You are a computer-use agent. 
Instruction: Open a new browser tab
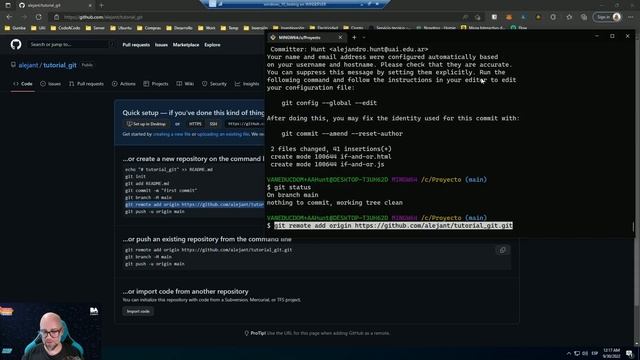101,5
